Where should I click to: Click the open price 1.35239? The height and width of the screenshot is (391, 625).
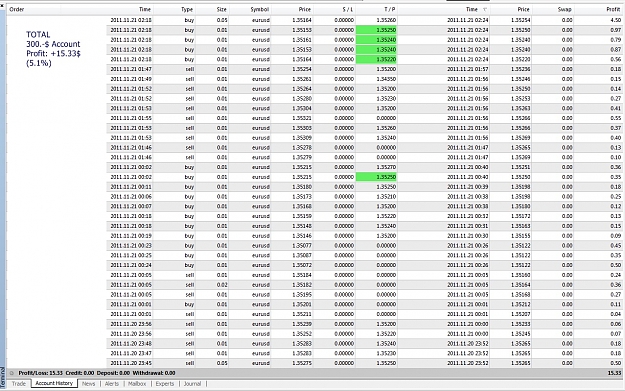coord(302,324)
